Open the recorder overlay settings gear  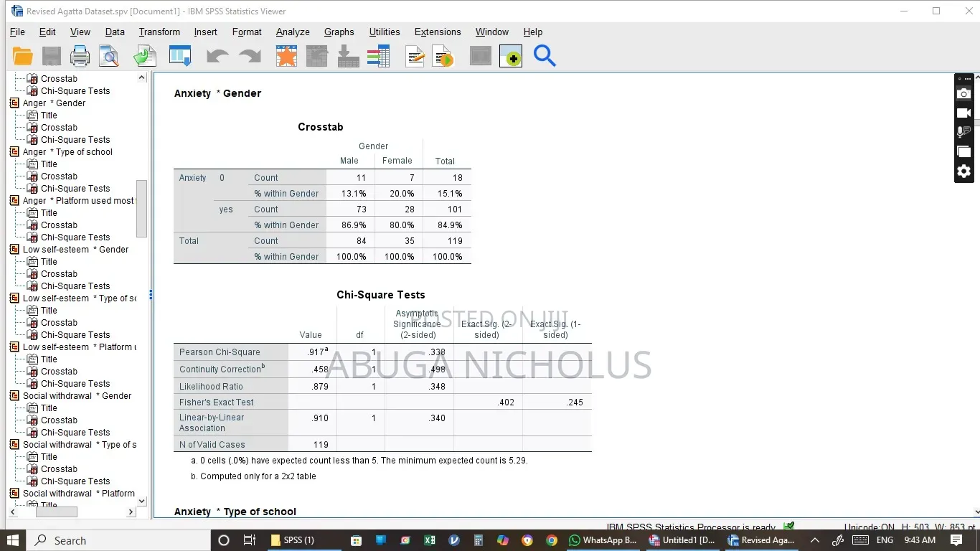pos(964,171)
